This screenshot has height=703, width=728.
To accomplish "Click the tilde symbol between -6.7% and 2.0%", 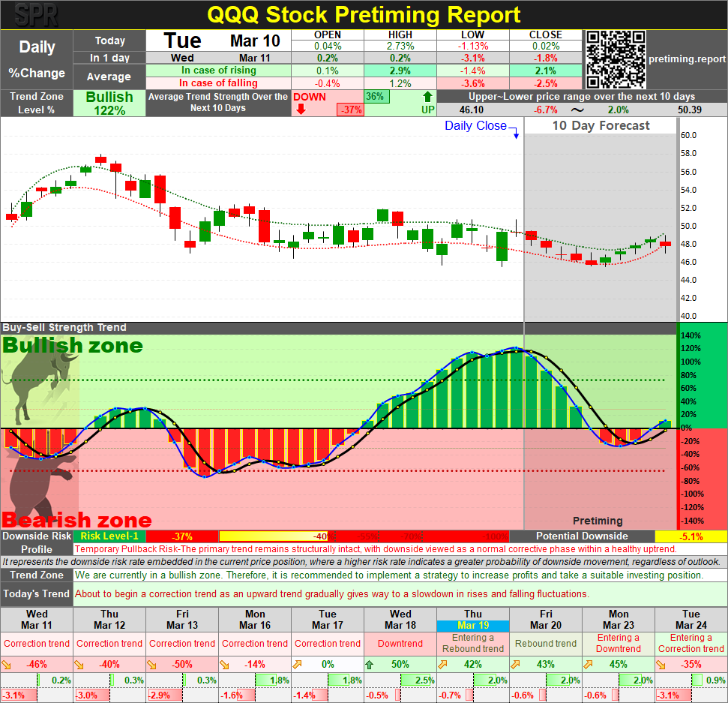I will click(x=577, y=110).
